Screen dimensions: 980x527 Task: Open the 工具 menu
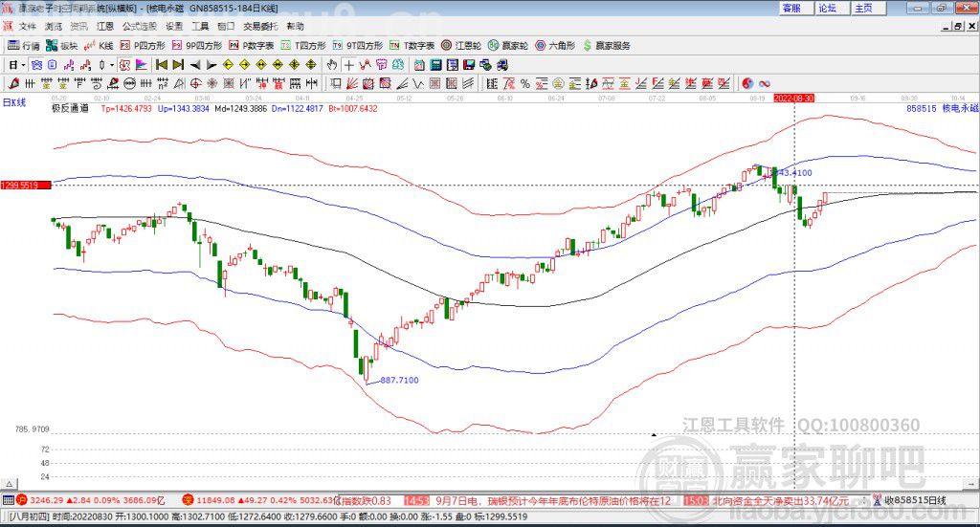tap(200, 26)
